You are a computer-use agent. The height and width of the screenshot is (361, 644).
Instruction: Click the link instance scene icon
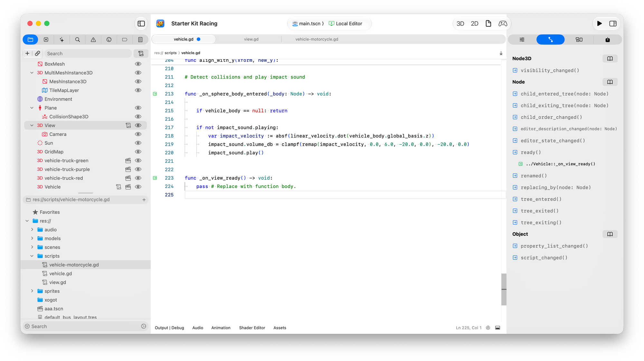pyautogui.click(x=38, y=53)
